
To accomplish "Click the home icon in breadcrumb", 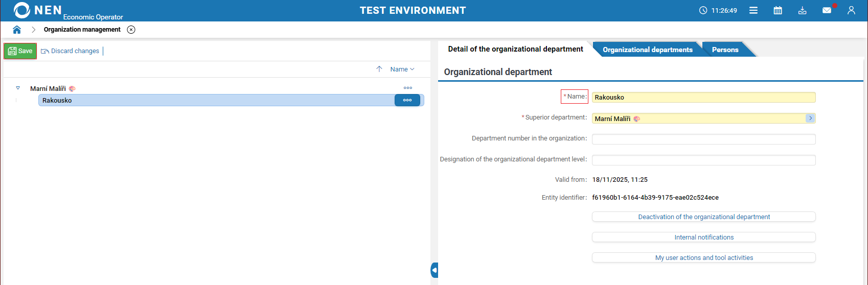I will (17, 30).
